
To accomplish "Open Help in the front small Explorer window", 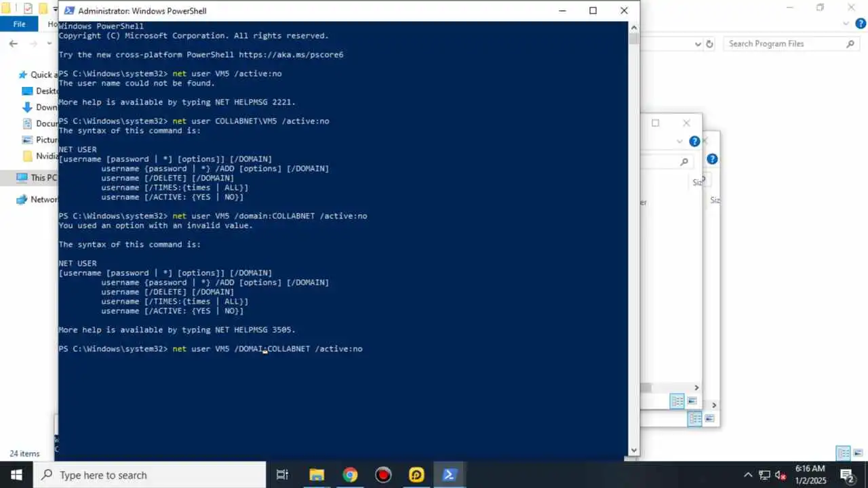I will coord(694,142).
